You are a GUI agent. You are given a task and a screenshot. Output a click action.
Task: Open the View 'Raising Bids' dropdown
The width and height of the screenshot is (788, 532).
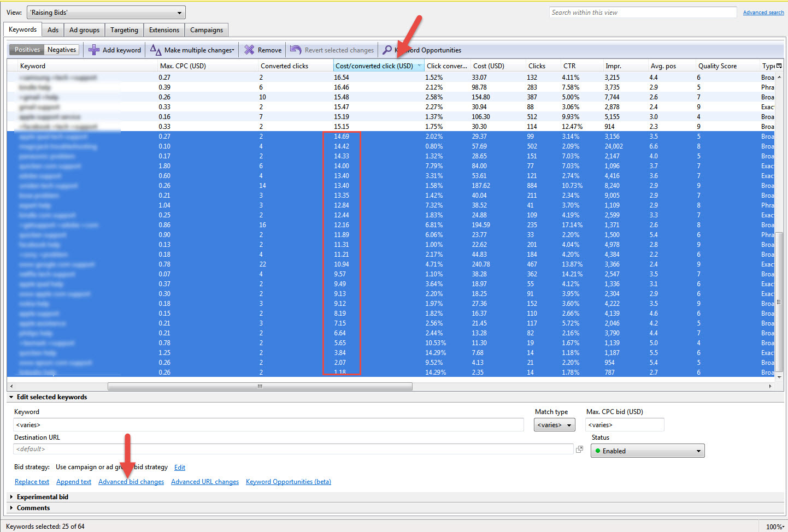[x=107, y=13]
